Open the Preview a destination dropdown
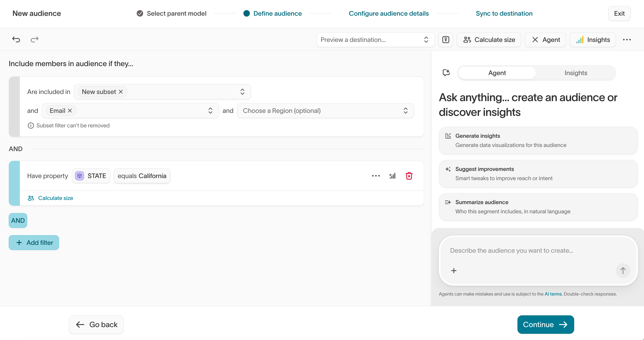644x340 pixels. tap(375, 40)
